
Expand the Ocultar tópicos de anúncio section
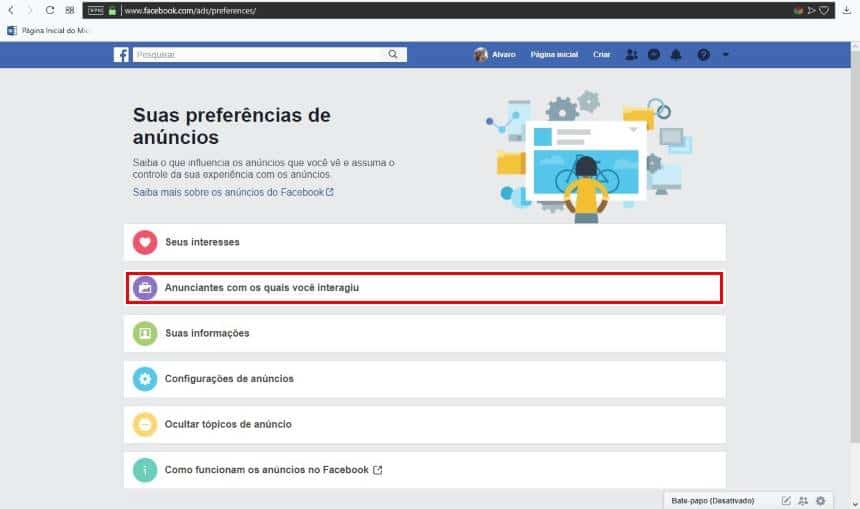tap(425, 424)
